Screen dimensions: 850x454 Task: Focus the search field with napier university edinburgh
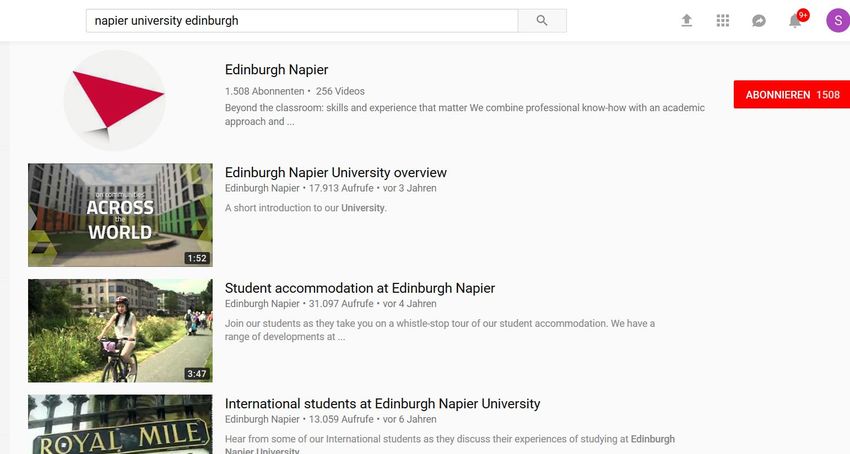302,21
